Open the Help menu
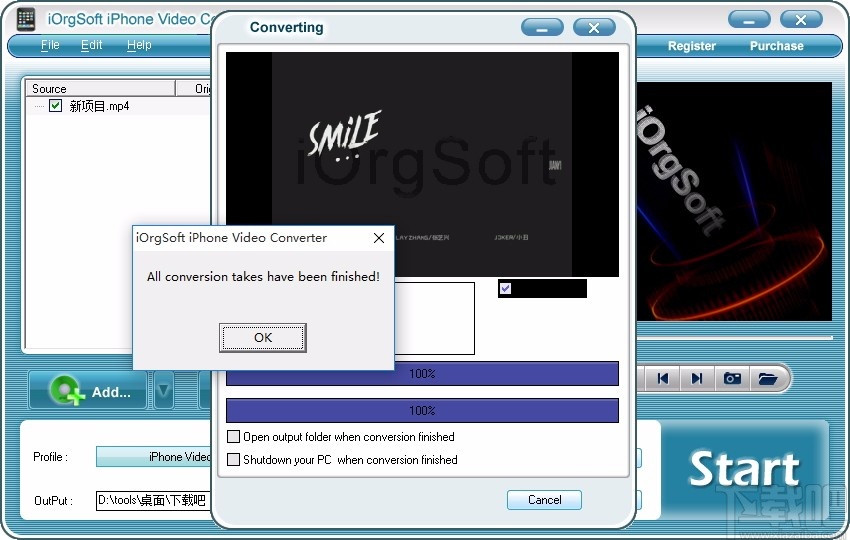This screenshot has width=850, height=540. (x=139, y=45)
